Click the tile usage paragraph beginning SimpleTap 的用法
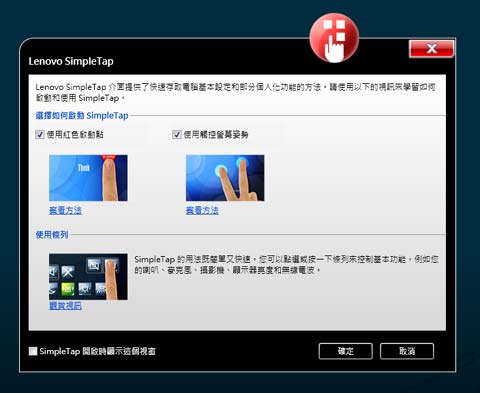Image resolution: width=480 pixels, height=393 pixels. 286,264
